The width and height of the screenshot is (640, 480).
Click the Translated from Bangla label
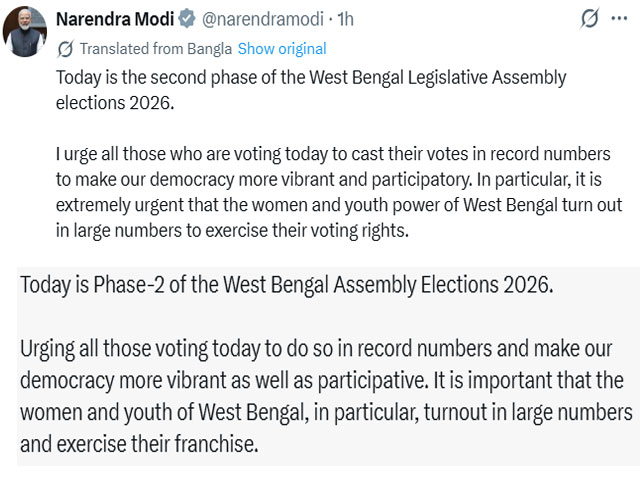pyautogui.click(x=156, y=48)
